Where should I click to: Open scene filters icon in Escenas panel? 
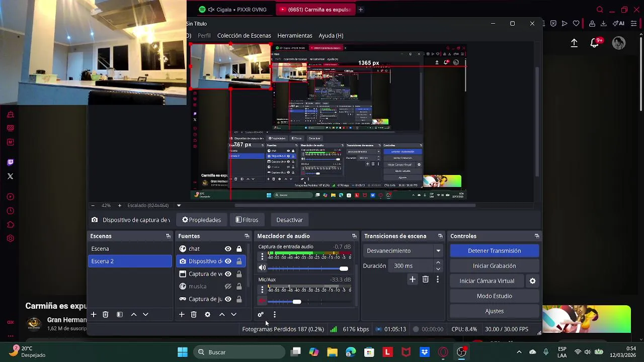(120, 314)
